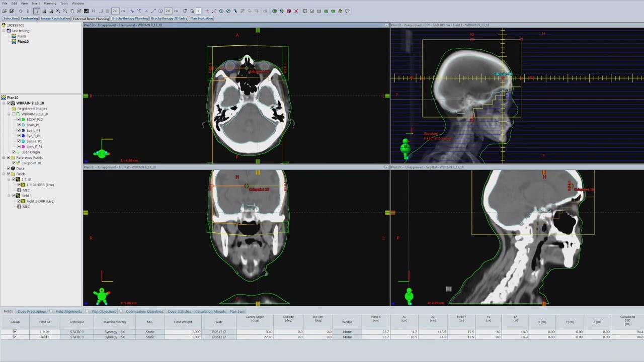This screenshot has height=362, width=644.
Task: Collapse the Field 1 tree node
Action: (9, 196)
